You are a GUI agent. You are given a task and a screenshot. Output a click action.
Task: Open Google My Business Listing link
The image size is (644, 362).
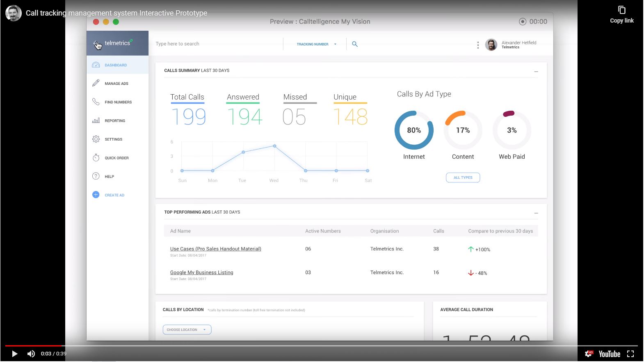(201, 272)
